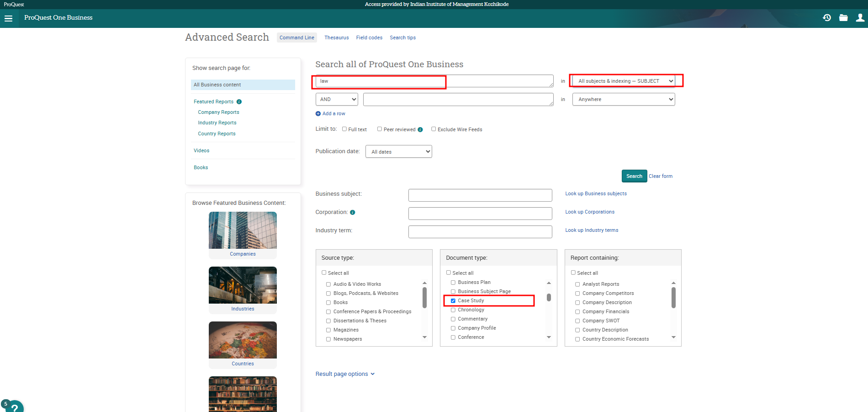Click the Corporation field info icon
The image size is (868, 412).
point(352,213)
